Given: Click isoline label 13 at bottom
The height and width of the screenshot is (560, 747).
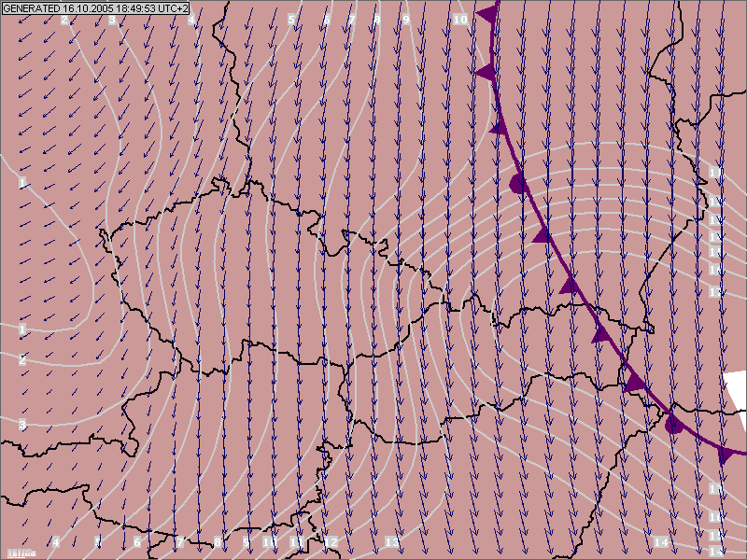Looking at the screenshot, I should coord(391,542).
